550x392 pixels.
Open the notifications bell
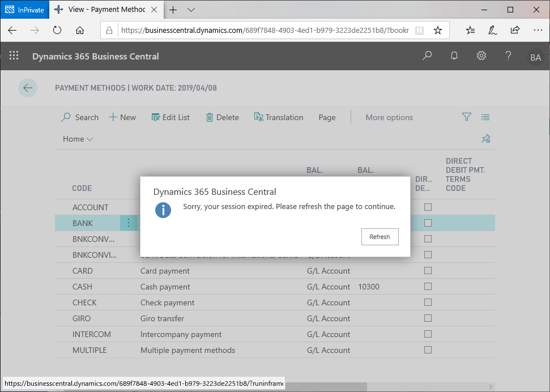point(454,56)
